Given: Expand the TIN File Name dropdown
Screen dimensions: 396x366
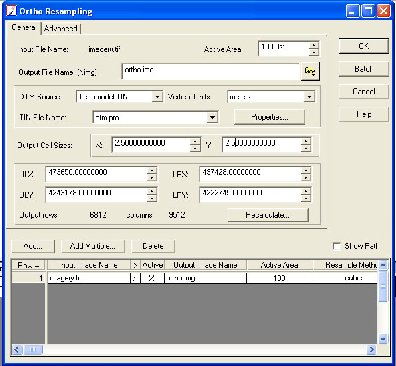Looking at the screenshot, I should 212,117.
